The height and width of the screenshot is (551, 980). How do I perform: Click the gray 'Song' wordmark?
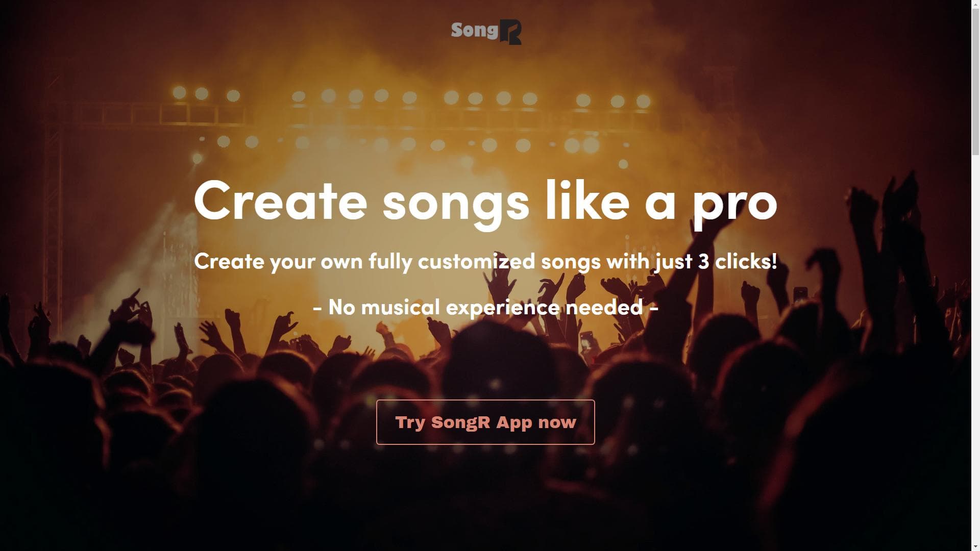(x=474, y=31)
